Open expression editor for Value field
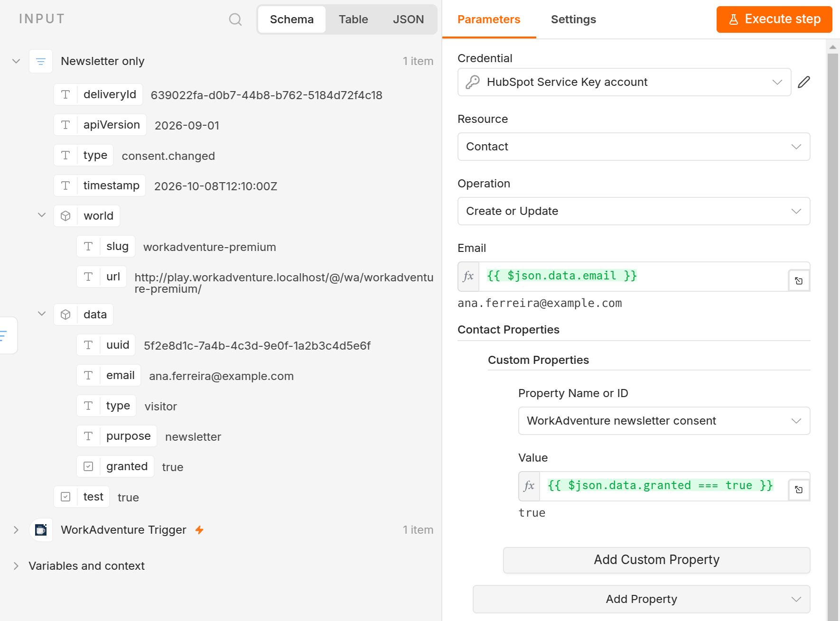 pos(799,490)
